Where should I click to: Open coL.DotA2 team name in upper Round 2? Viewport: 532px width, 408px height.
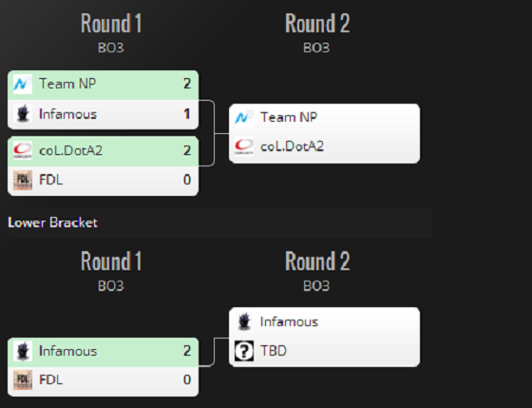(x=292, y=146)
